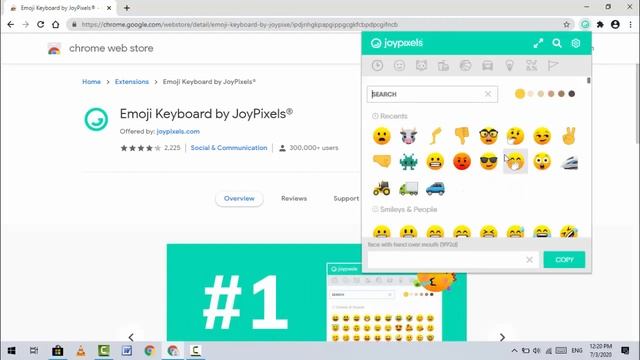The image size is (640, 360).
Task: Open VLC from the taskbar
Action: (81, 351)
